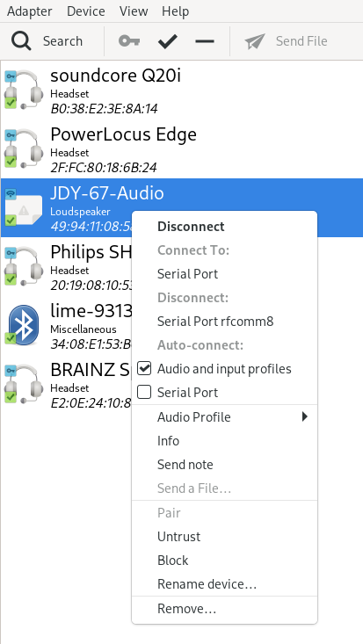The width and height of the screenshot is (363, 644).
Task: Select the JDY-67-Audio device name
Action: pyautogui.click(x=107, y=193)
